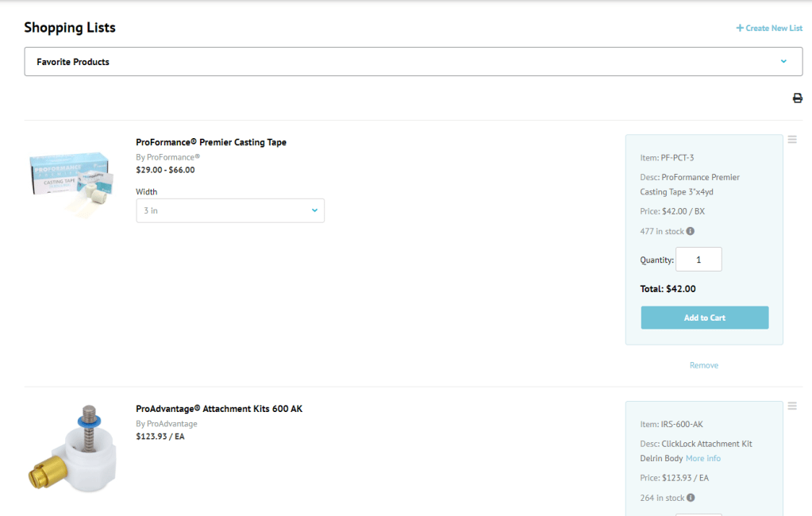Open ProAdvantage Attachment Kits 600 AK title
812x516 pixels.
pyautogui.click(x=219, y=410)
